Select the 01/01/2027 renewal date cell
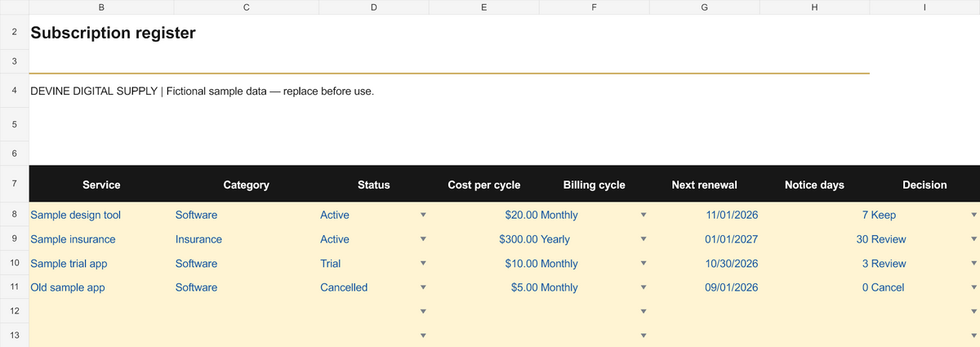The height and width of the screenshot is (347, 980). [x=704, y=239]
